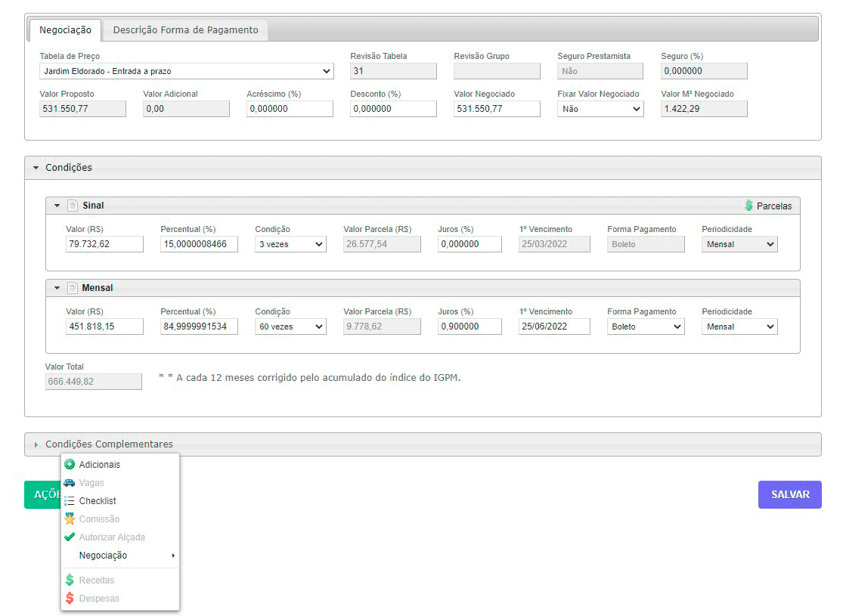Click the Mensal 1º Vencimento date field

click(x=554, y=327)
